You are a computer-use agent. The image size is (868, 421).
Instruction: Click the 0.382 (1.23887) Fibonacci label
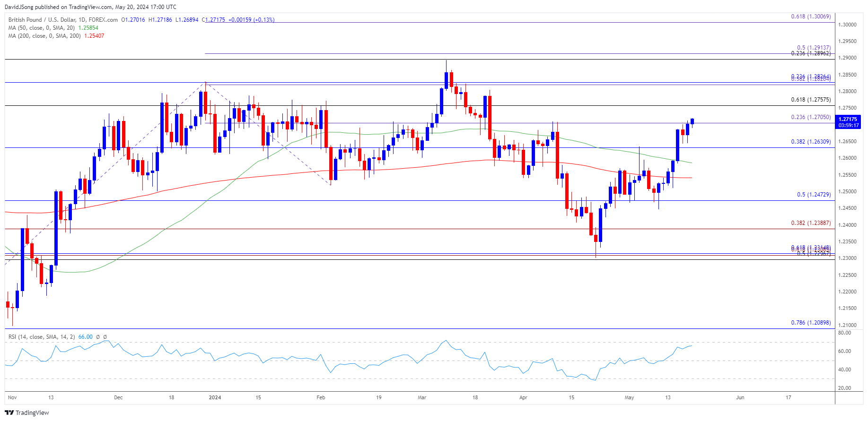pyautogui.click(x=811, y=223)
